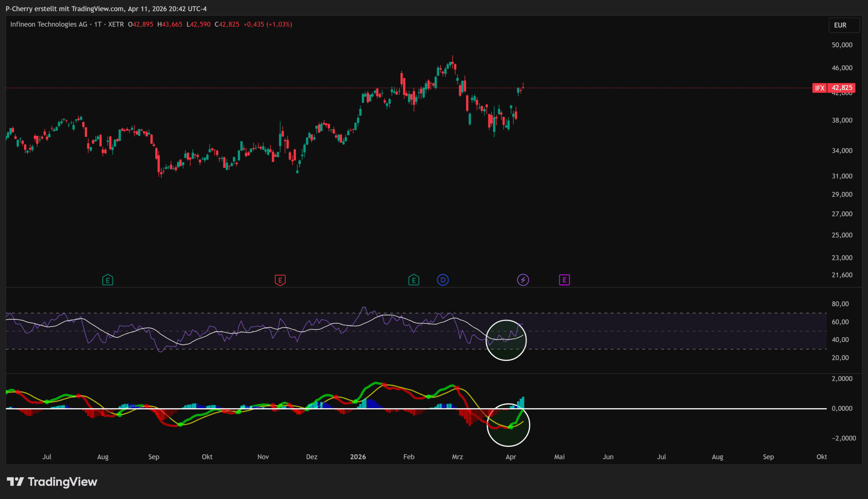Open the green earnings marker near February
Screen dimensions: 868x499
pyautogui.click(x=414, y=280)
